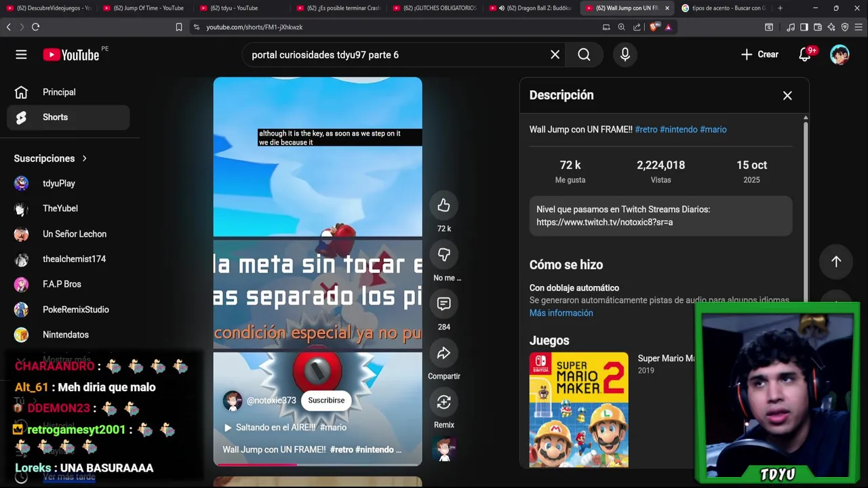Reload the current page
This screenshot has height=488, width=868.
(x=35, y=27)
